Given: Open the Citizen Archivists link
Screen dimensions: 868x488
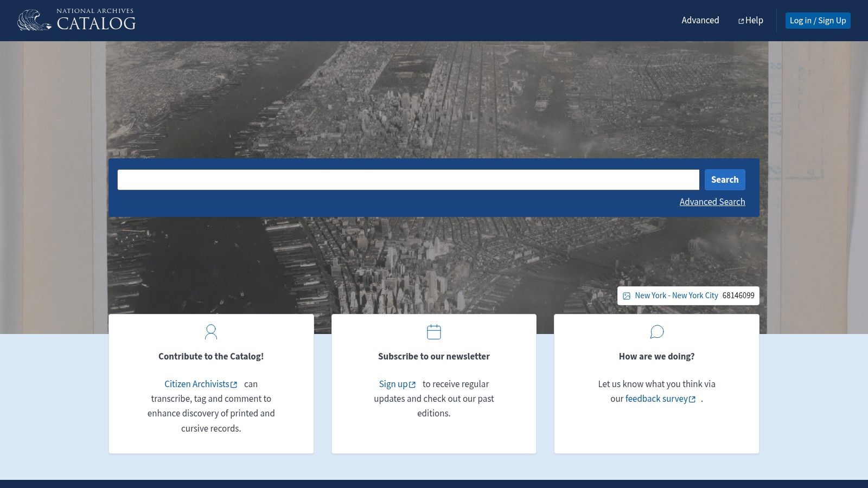Looking at the screenshot, I should (x=196, y=384).
